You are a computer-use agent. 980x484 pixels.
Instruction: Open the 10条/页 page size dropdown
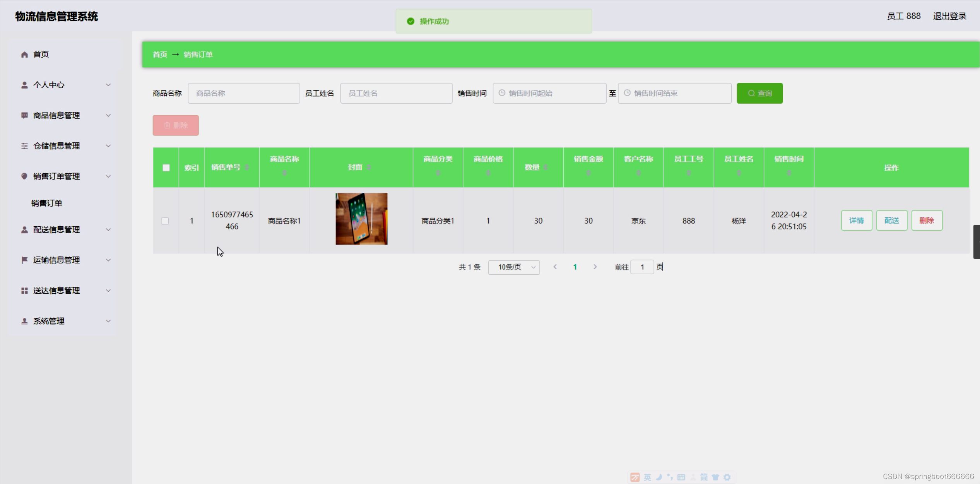(x=514, y=267)
